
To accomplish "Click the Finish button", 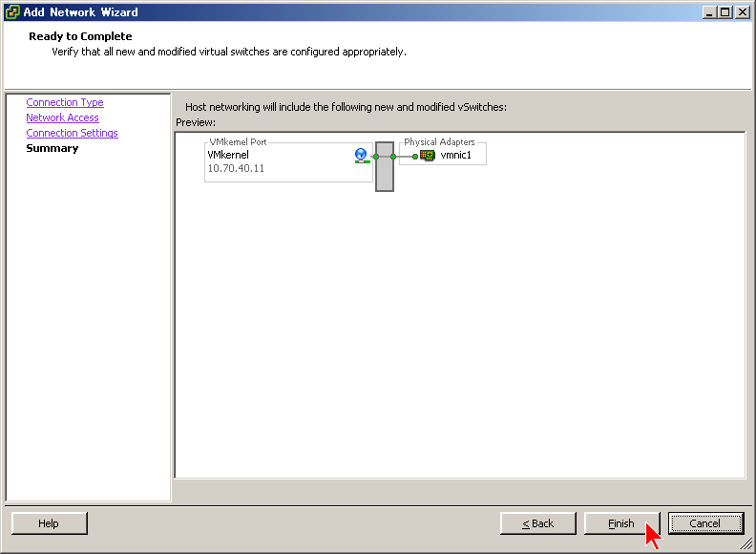I will coord(621,523).
